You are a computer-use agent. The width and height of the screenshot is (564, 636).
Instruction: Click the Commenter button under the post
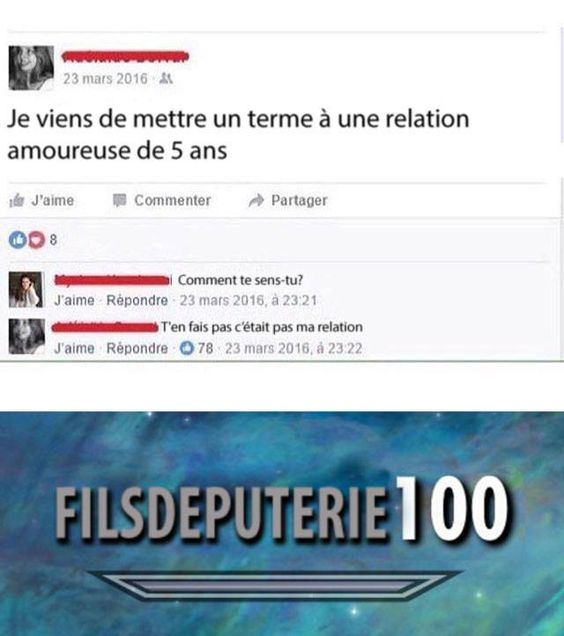point(162,200)
